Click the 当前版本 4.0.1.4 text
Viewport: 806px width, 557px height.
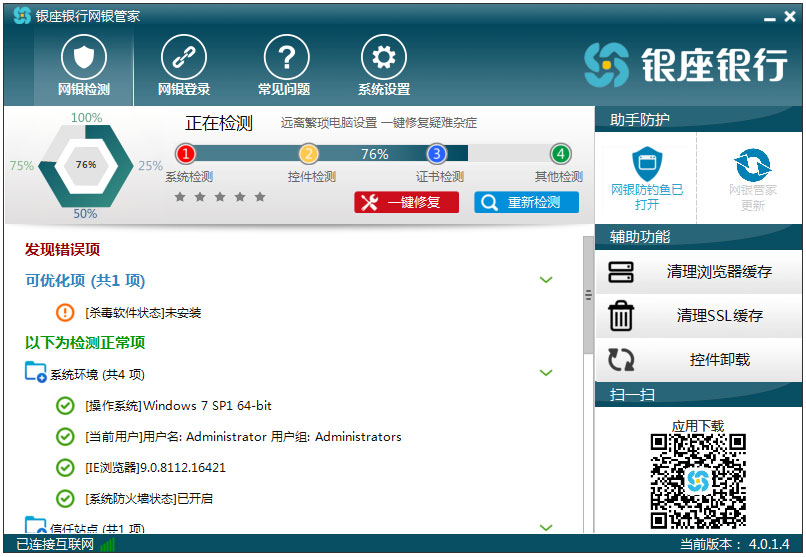click(x=735, y=544)
